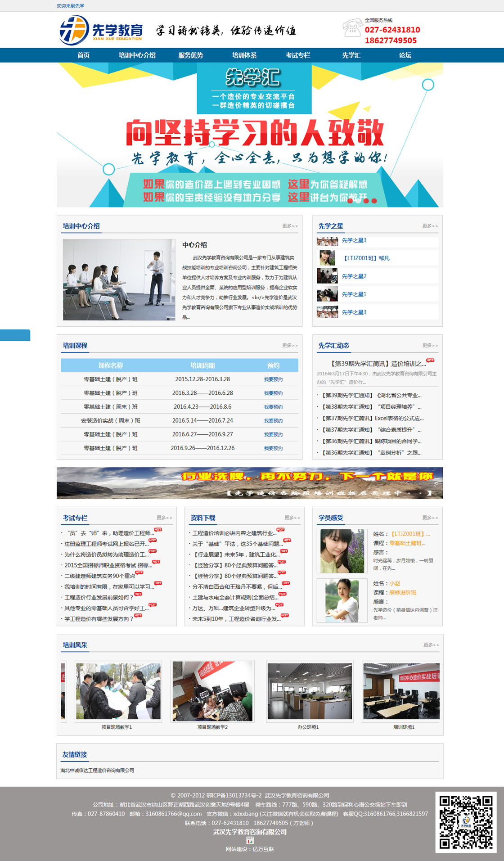Select the first banner carousel dot
Viewport: 504px width, 861px height.
[x=351, y=201]
